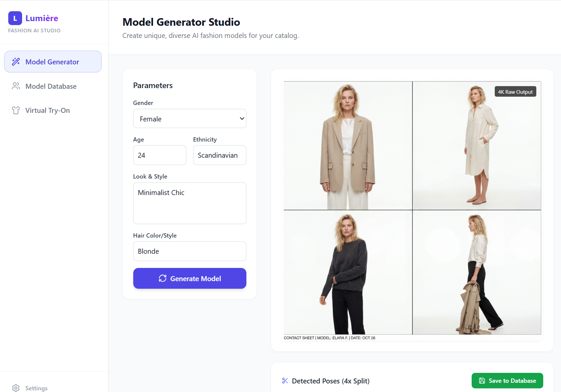Select the cream shirt dress pose image
The width and height of the screenshot is (561, 392).
click(x=477, y=146)
